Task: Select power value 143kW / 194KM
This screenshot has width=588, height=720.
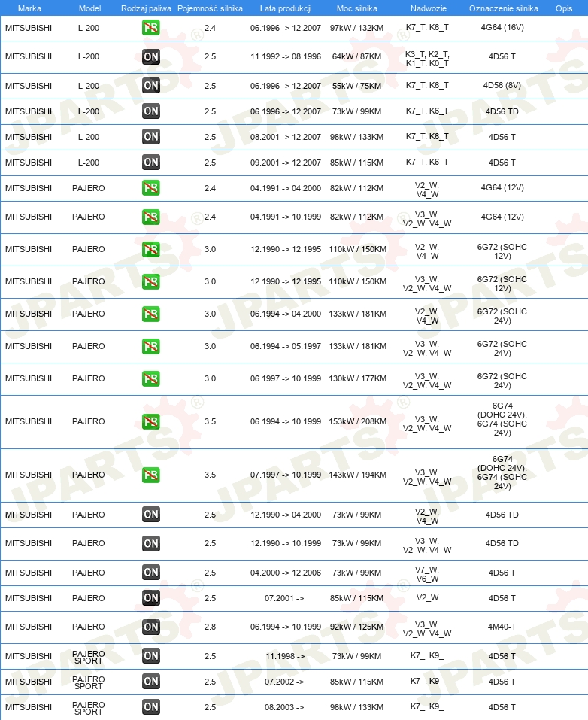Action: point(358,475)
